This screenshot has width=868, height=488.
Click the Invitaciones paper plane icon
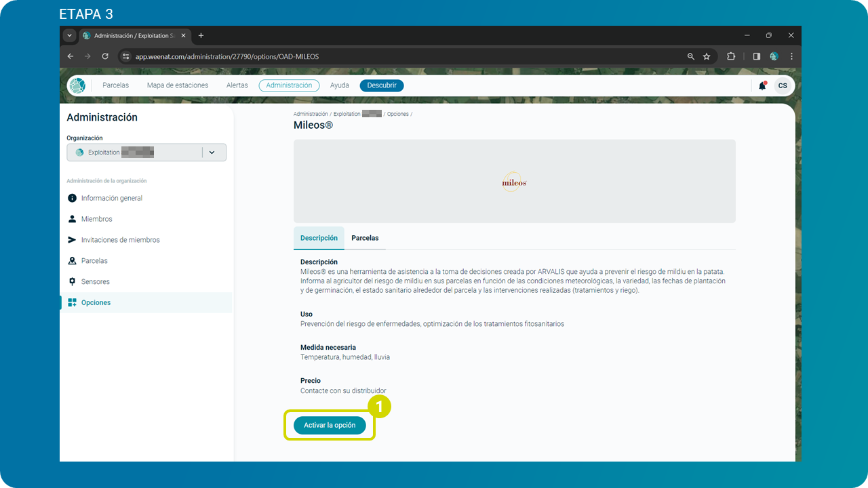pos(73,240)
